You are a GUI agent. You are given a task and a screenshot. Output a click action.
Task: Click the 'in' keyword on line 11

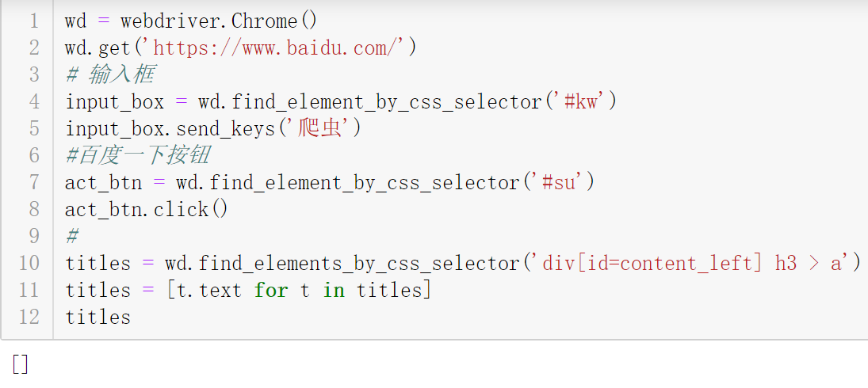click(x=334, y=290)
